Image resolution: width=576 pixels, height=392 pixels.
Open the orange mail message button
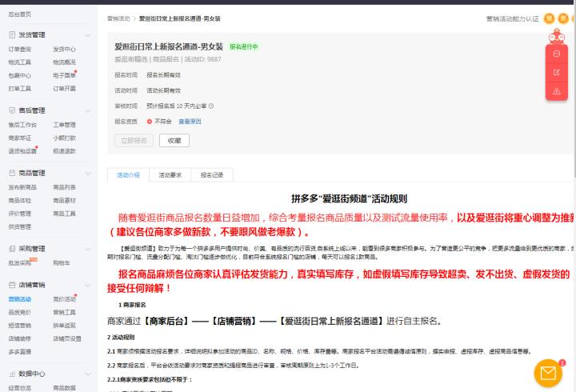point(548,374)
